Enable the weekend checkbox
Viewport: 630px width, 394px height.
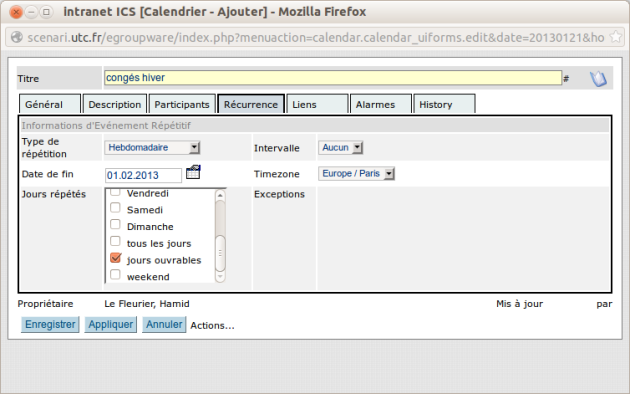pos(115,275)
